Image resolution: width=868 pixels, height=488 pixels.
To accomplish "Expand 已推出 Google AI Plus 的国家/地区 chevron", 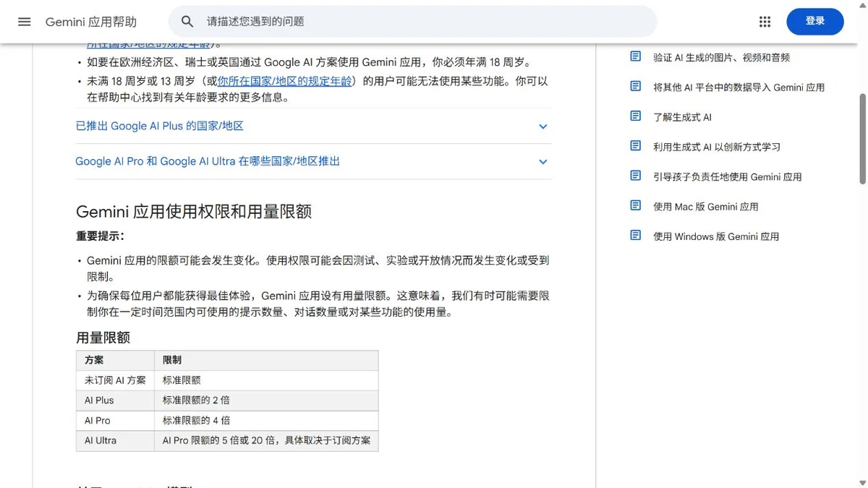I will 543,127.
